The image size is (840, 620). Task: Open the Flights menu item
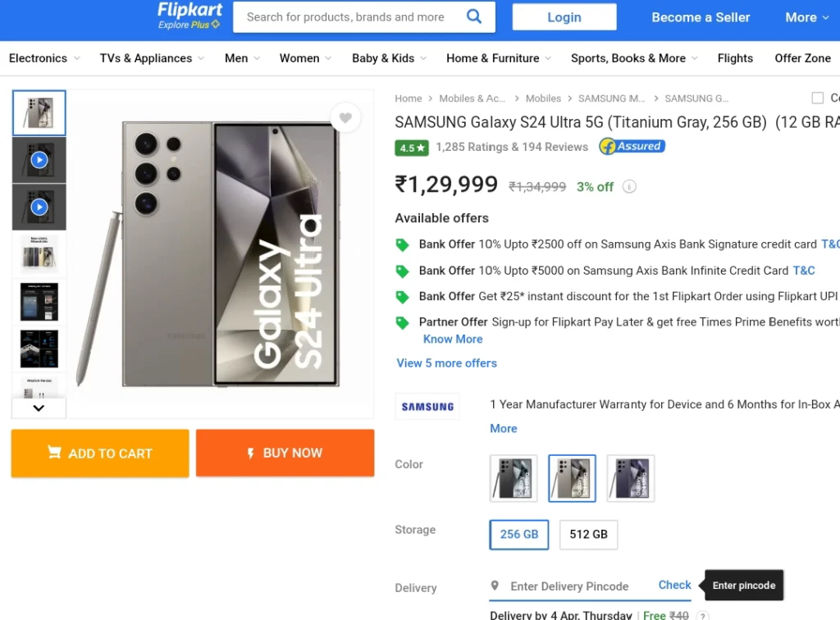tap(735, 58)
